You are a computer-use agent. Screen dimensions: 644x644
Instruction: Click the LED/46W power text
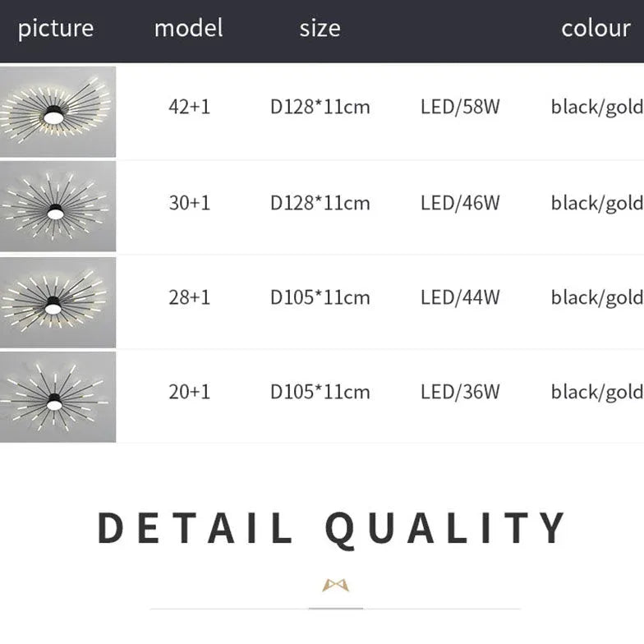point(460,203)
